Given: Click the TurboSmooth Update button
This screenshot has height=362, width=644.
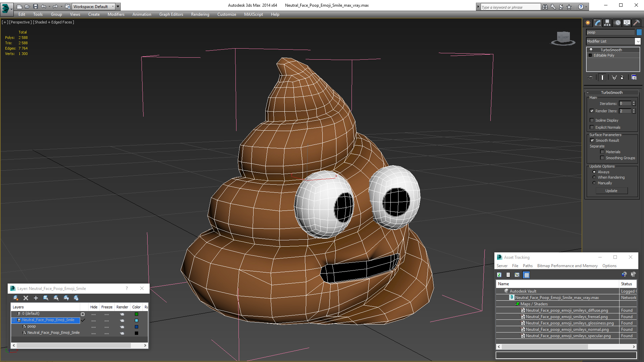Looking at the screenshot, I should [x=611, y=191].
